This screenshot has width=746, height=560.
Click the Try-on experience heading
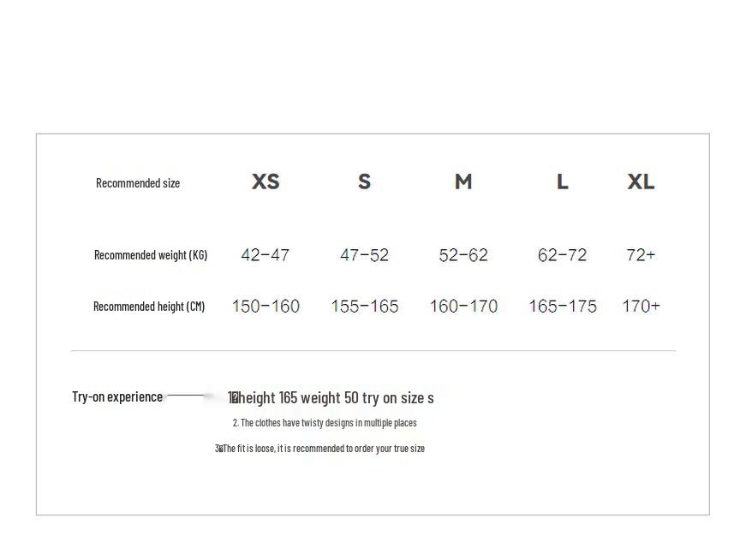(x=117, y=396)
